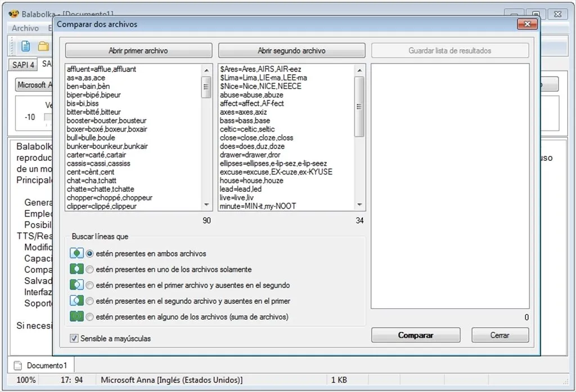Click the Comparar button
576x392 pixels.
coord(416,335)
